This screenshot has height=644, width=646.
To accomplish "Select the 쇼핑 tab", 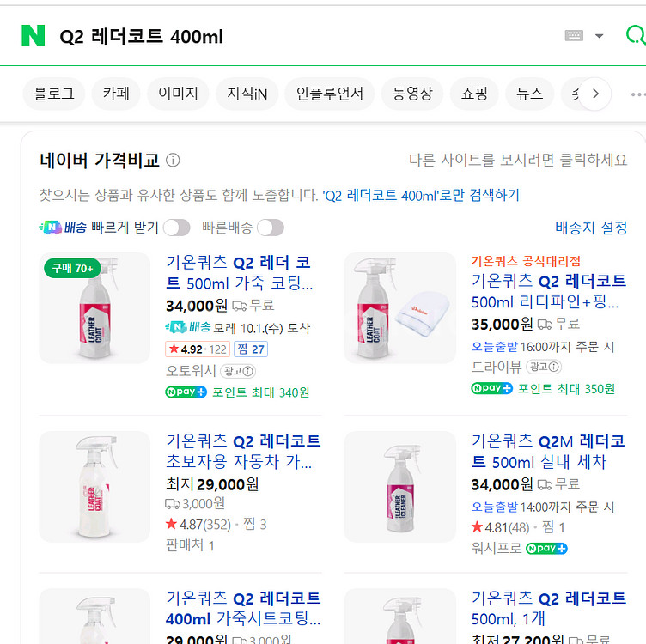I will (474, 94).
